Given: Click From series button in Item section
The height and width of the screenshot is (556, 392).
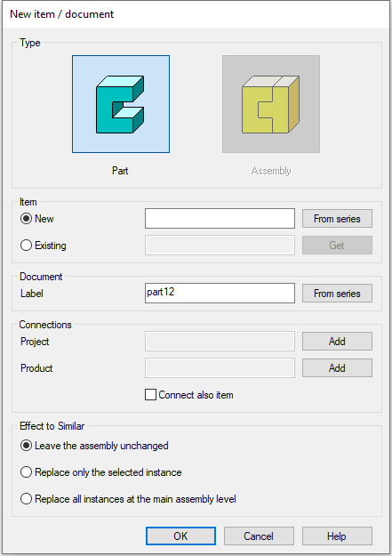Looking at the screenshot, I should pos(337,219).
